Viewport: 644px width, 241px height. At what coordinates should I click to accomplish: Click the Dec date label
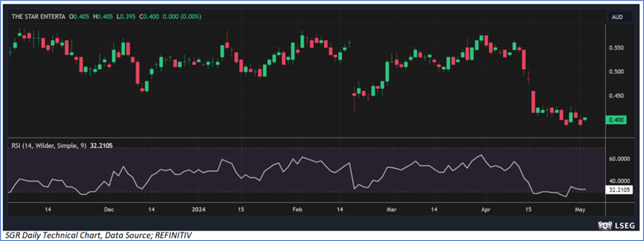coord(109,209)
